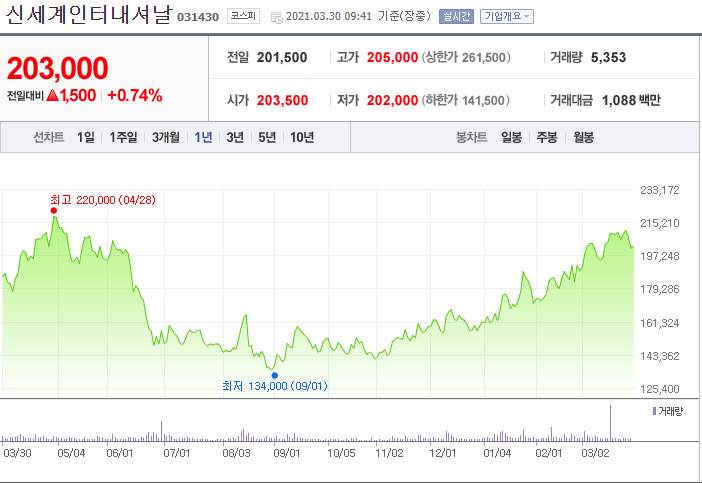Click the red up-triangle change indicator
Viewport: 702px width, 483px height.
pos(52,95)
